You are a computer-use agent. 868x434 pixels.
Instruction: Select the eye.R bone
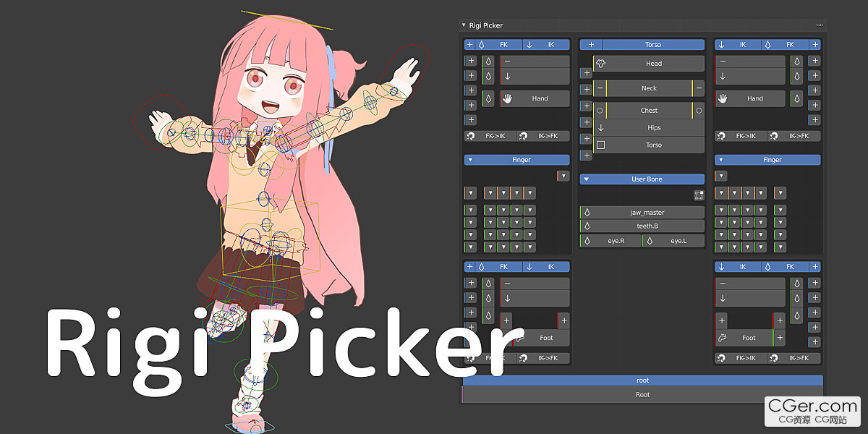point(611,241)
